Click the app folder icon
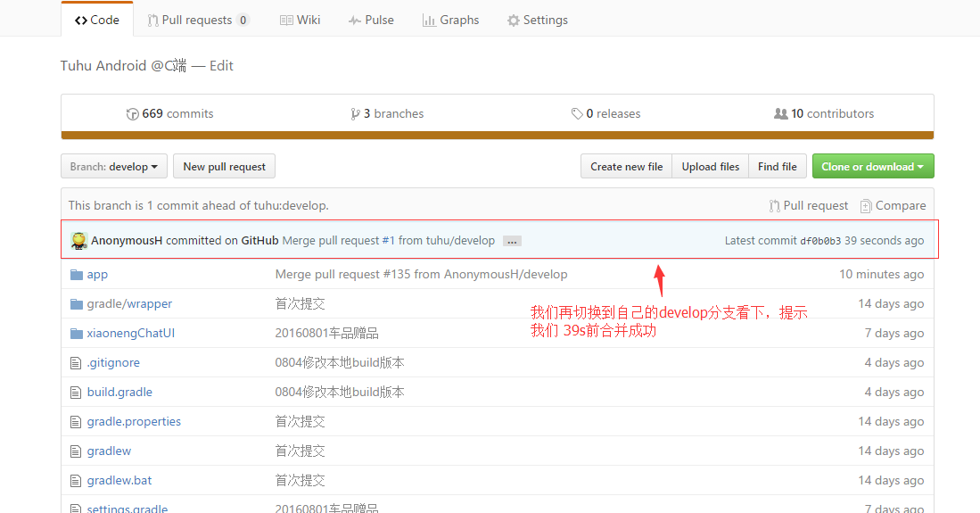This screenshot has height=513, width=980. coord(77,275)
